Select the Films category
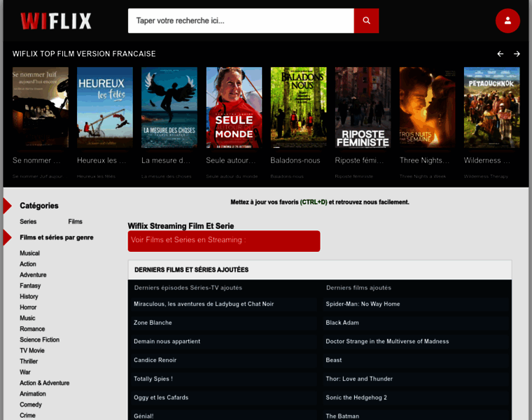This screenshot has height=420, width=532. click(x=76, y=221)
